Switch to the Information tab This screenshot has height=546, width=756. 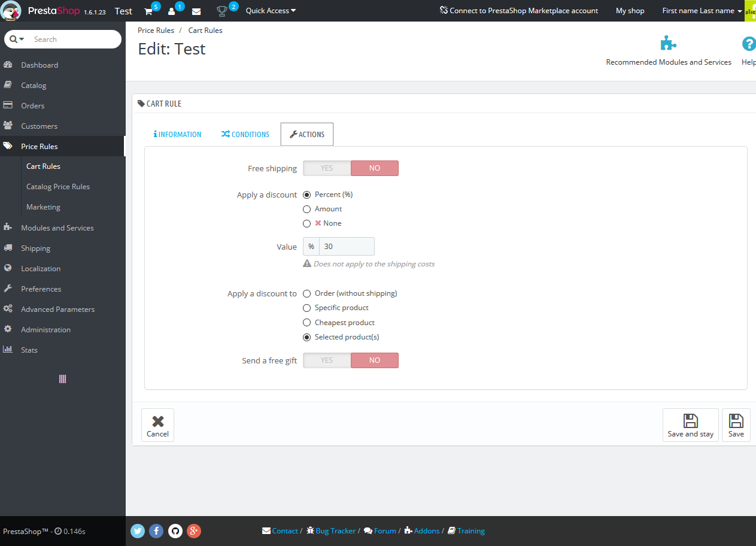click(177, 134)
